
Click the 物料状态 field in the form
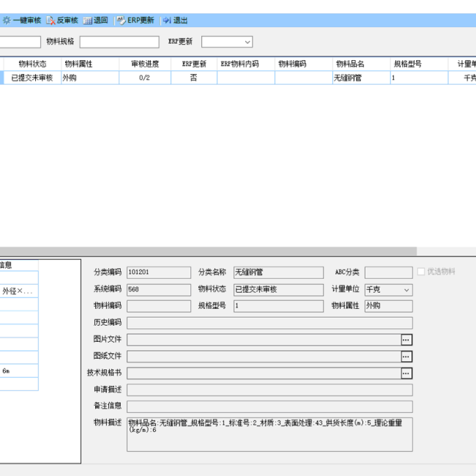point(278,289)
